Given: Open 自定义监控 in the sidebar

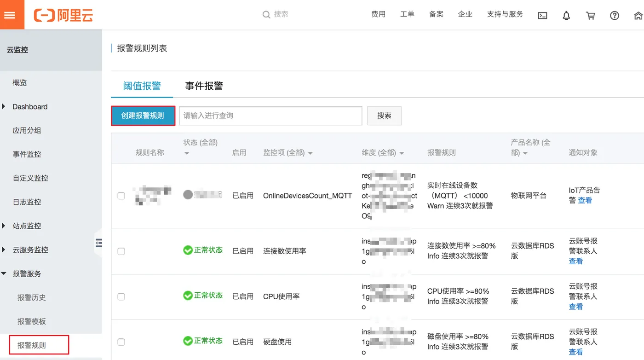Looking at the screenshot, I should click(x=30, y=178).
